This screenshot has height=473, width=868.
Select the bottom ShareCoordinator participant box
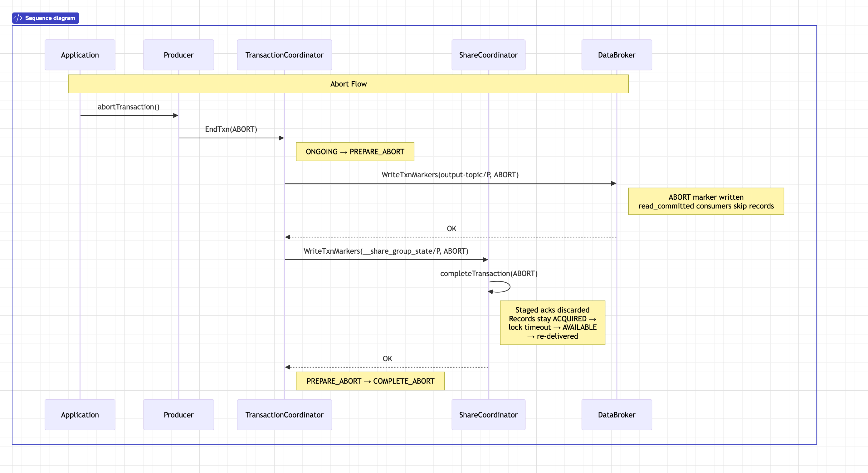coord(488,415)
